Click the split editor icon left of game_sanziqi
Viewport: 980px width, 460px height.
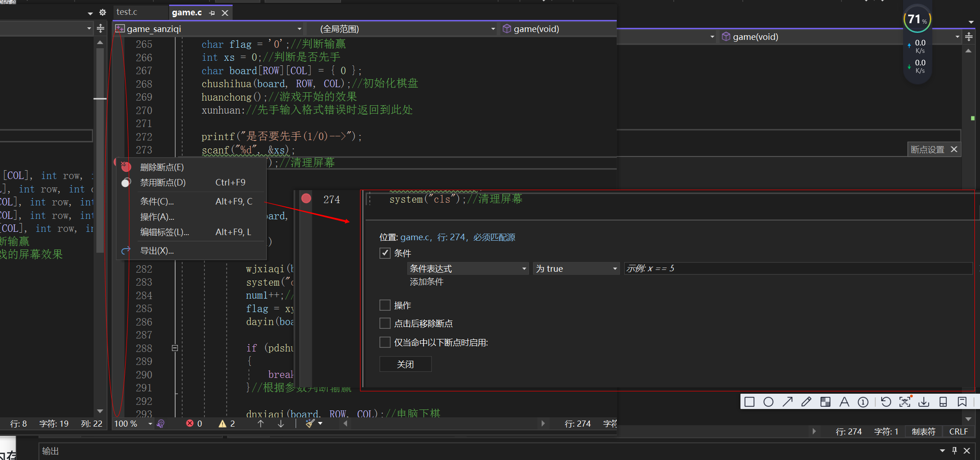[100, 29]
